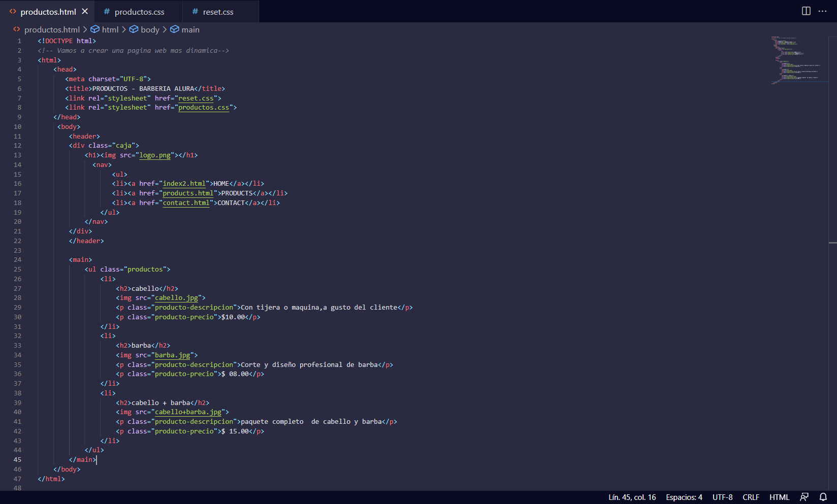Open the reset.css link on line 7

tap(196, 98)
